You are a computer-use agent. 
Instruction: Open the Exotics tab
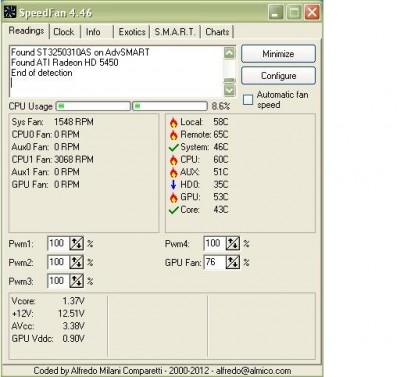tap(132, 32)
